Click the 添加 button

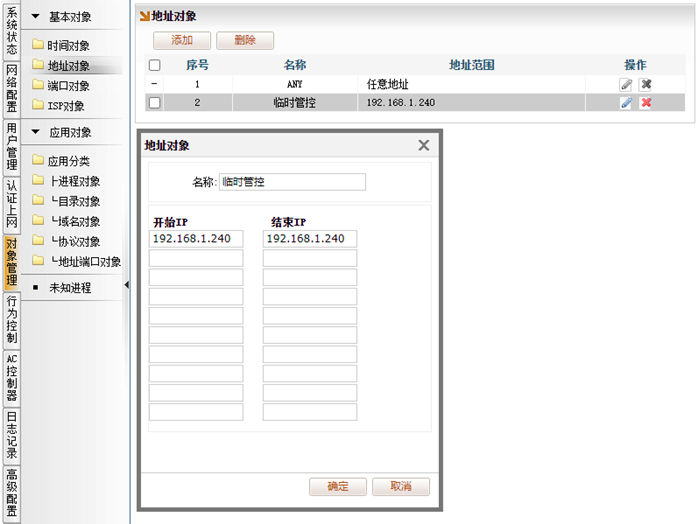tap(181, 40)
